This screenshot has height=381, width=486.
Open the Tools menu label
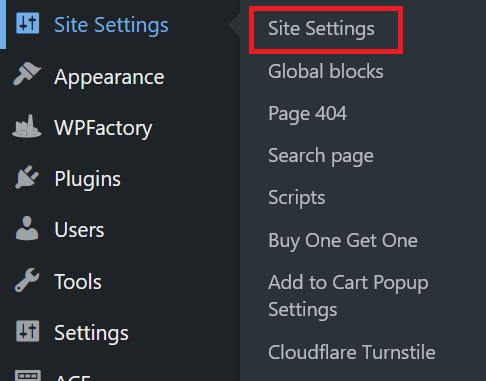coord(78,282)
